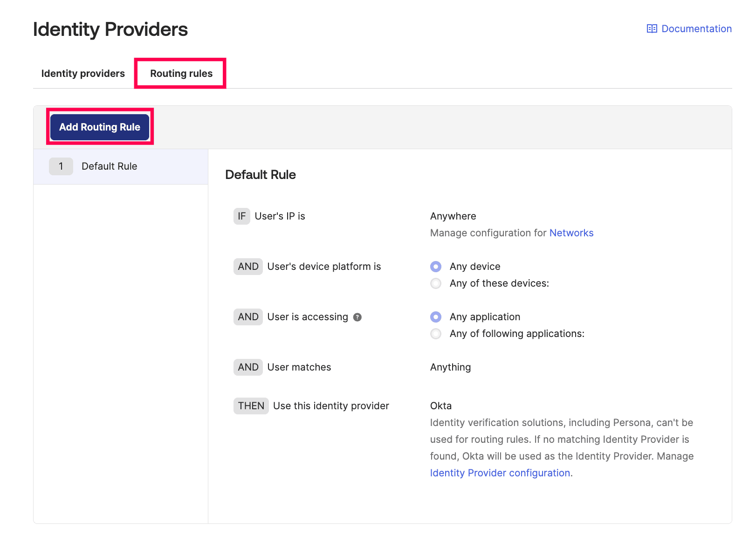Click the help icon next to User is accessing

tap(357, 317)
